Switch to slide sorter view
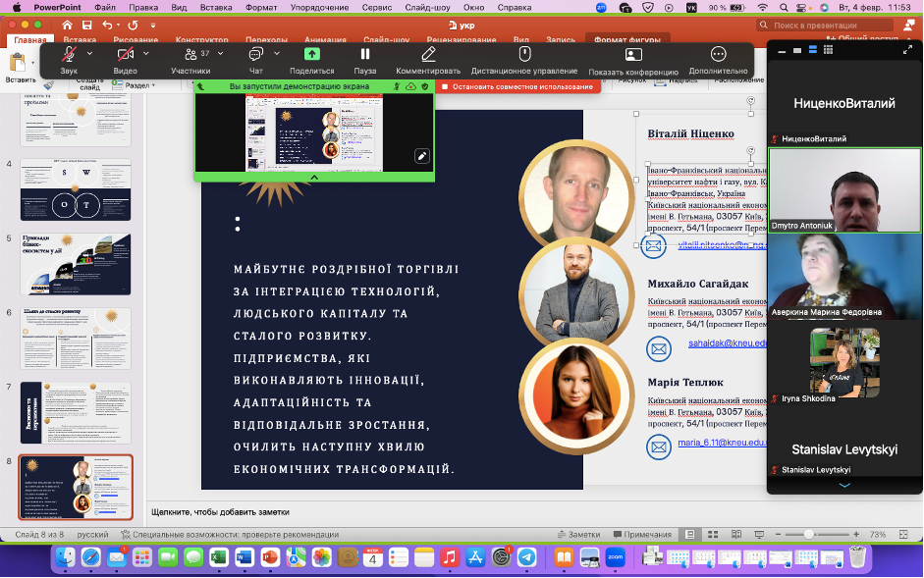This screenshot has height=578, width=924. pyautogui.click(x=713, y=535)
